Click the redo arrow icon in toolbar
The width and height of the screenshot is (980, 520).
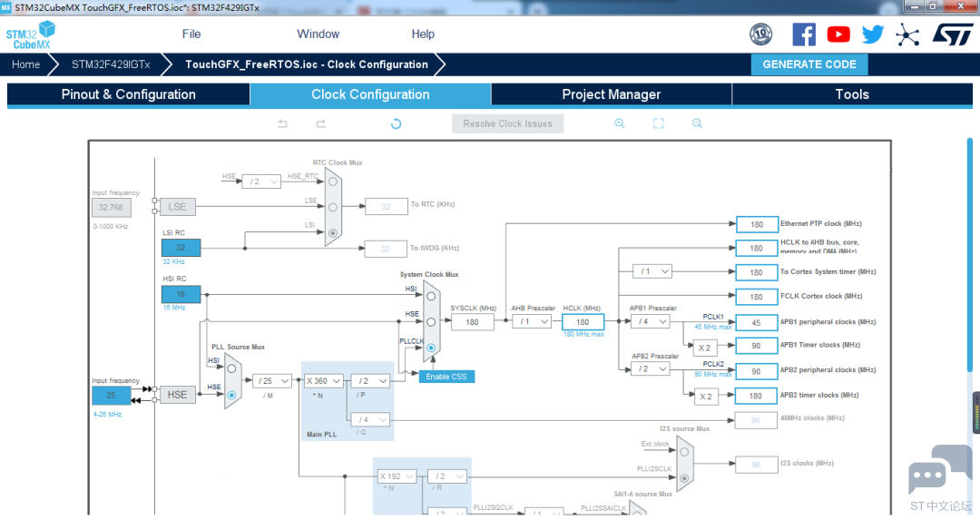[320, 123]
